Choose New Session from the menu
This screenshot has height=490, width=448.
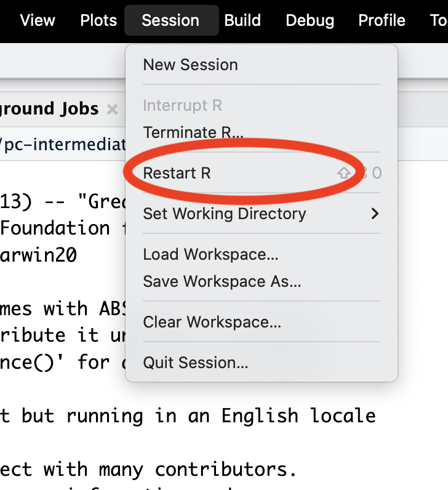[190, 65]
